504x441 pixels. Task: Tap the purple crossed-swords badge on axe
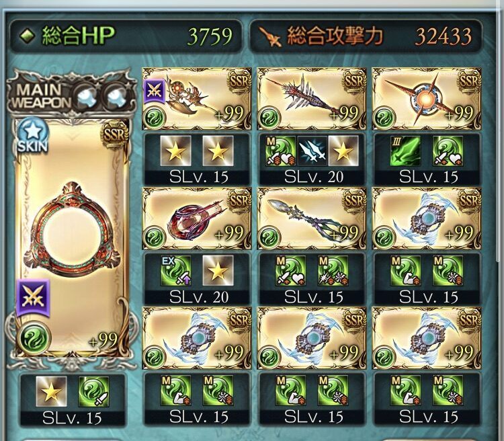(x=155, y=91)
